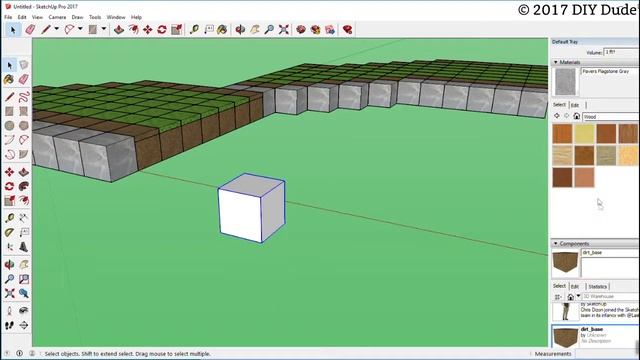This screenshot has width=640, height=360.
Task: Click the Materials home (In Model) icon
Action: 576,116
